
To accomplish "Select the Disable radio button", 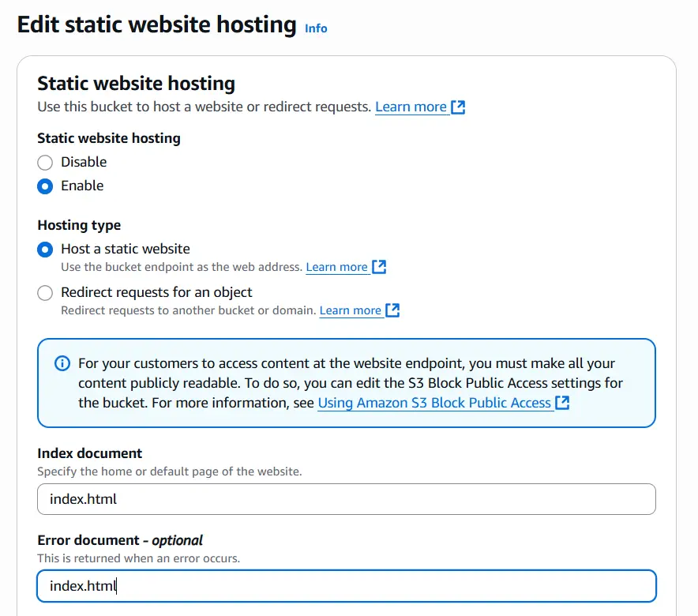I will (46, 162).
